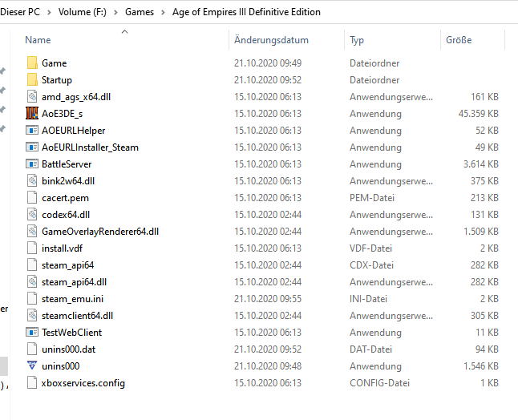Select the Startup folder icon
518x420 pixels.
(32, 79)
